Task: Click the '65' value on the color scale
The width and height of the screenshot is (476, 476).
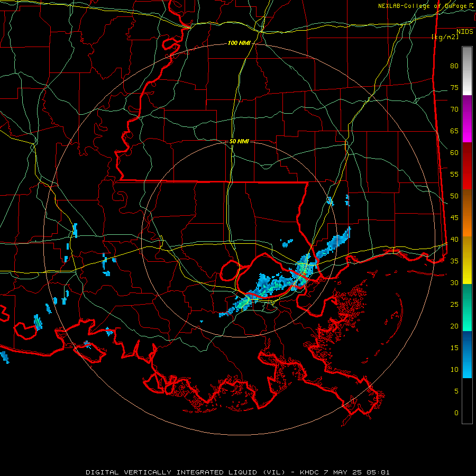Action: click(454, 131)
